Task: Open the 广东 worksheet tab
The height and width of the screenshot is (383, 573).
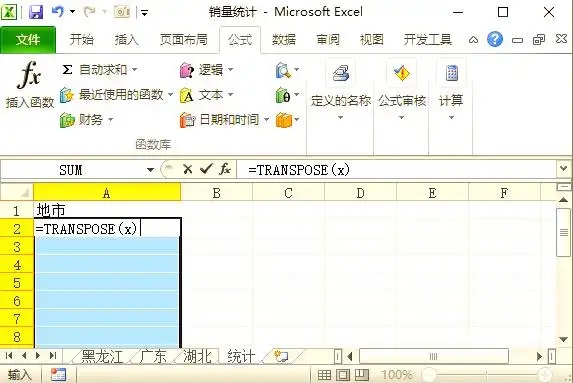Action: point(153,356)
